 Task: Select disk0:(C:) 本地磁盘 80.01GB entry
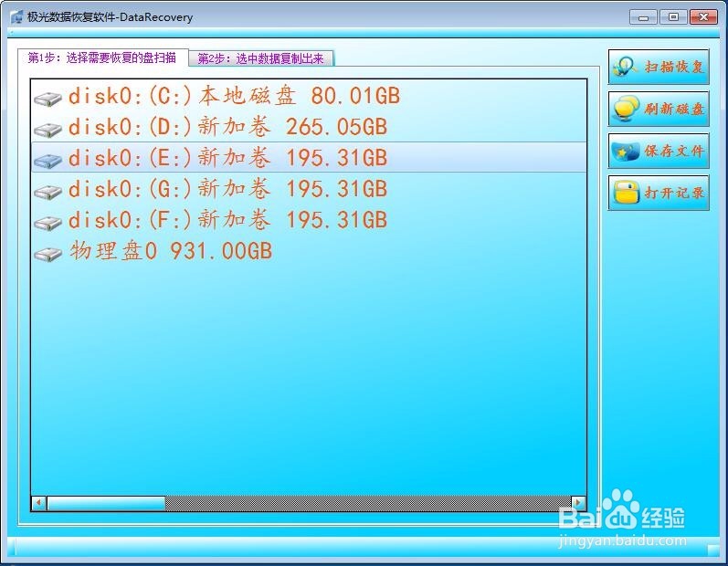pos(309,96)
